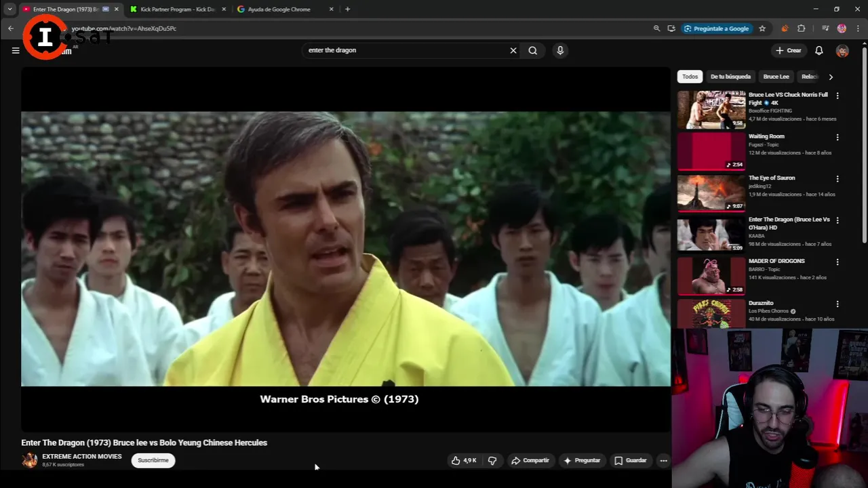Open the Chrome profile avatar

(842, 28)
